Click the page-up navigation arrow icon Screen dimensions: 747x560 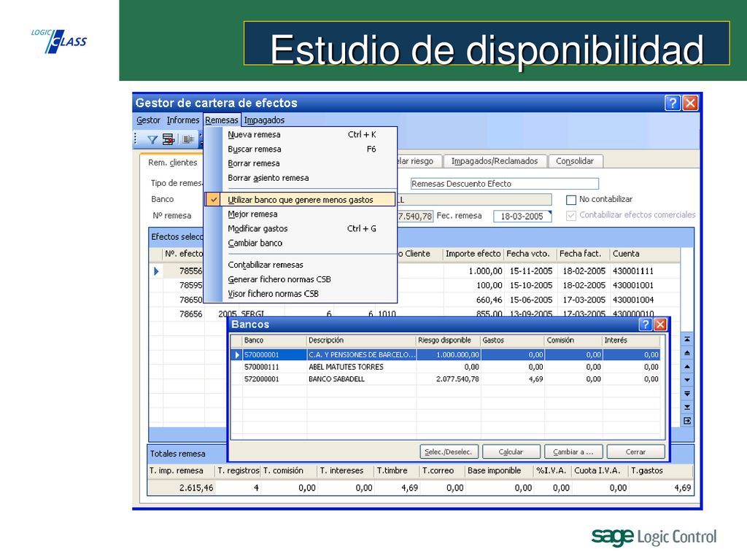click(x=687, y=354)
